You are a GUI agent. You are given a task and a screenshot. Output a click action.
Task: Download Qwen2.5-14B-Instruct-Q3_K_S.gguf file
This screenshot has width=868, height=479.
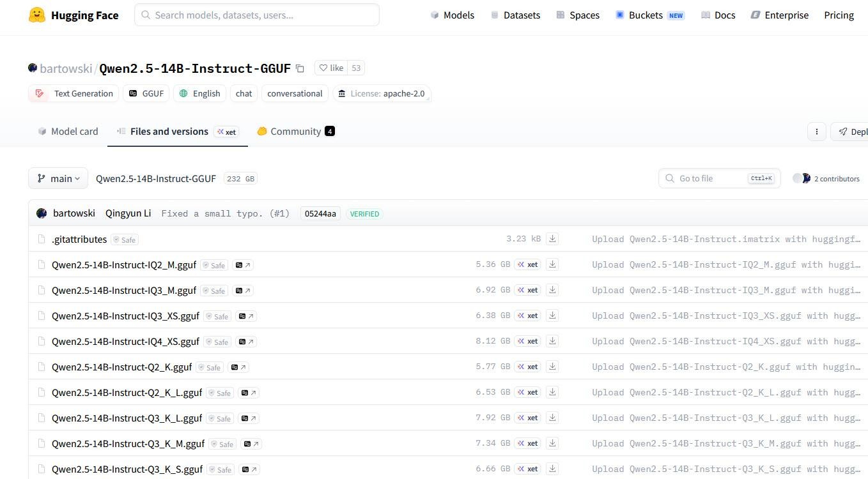pos(553,469)
